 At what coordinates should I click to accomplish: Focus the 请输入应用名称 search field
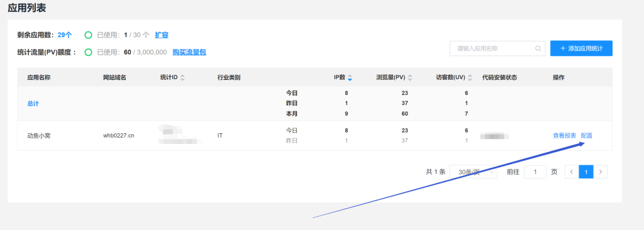tap(497, 48)
